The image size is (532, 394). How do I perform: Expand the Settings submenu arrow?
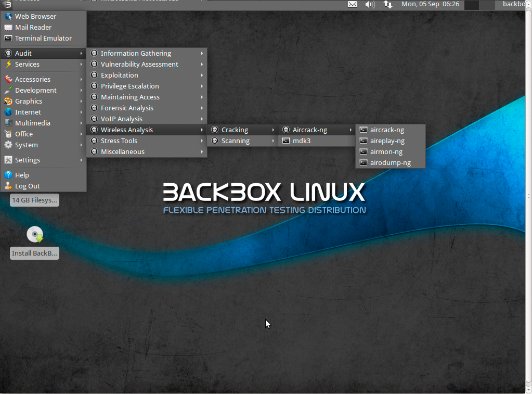(81, 160)
